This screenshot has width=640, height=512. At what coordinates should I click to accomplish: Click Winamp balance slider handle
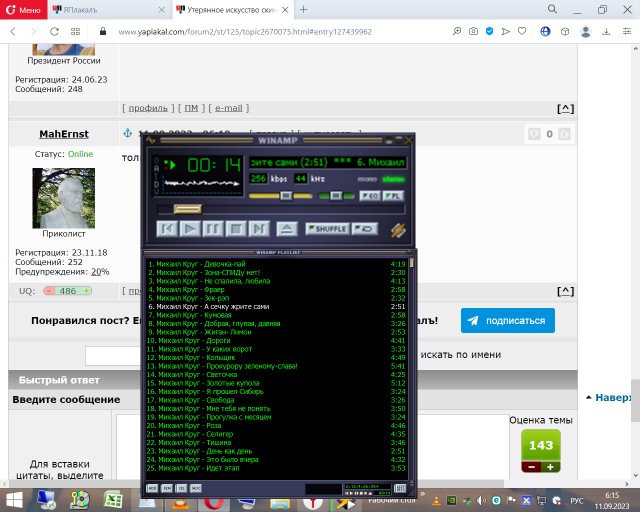336,196
